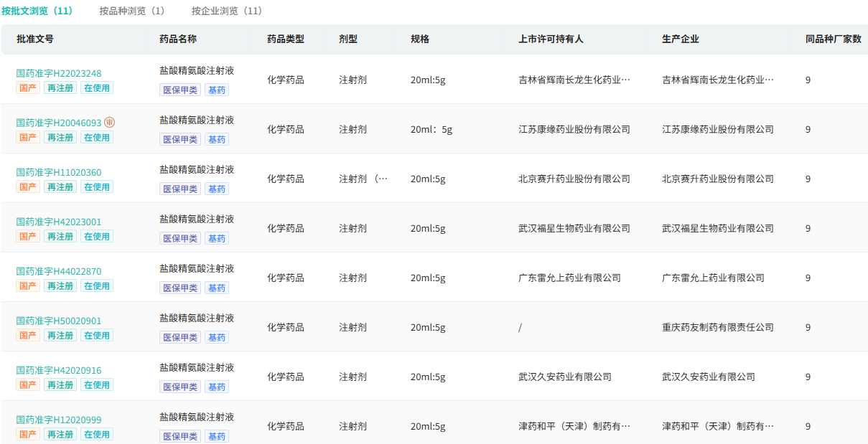Screen dimensions: 868x444
Task: Open approval number 国药准字H22023248
Action: (x=59, y=73)
